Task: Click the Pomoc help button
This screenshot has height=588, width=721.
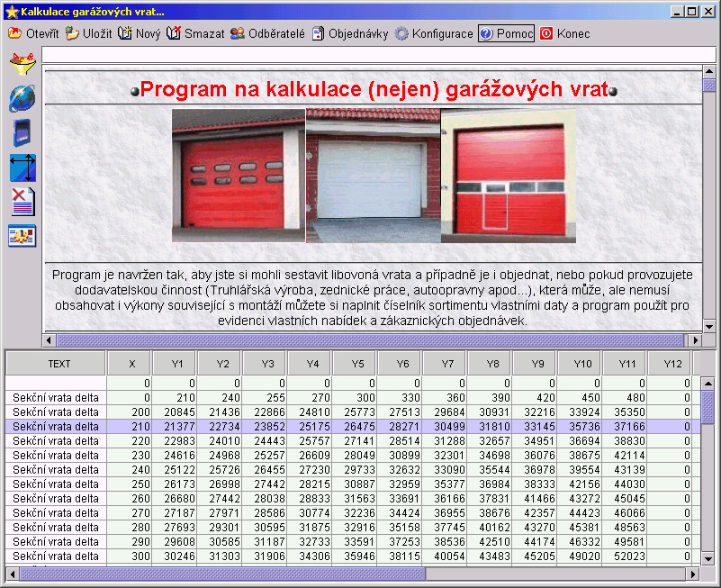Action: click(x=506, y=33)
